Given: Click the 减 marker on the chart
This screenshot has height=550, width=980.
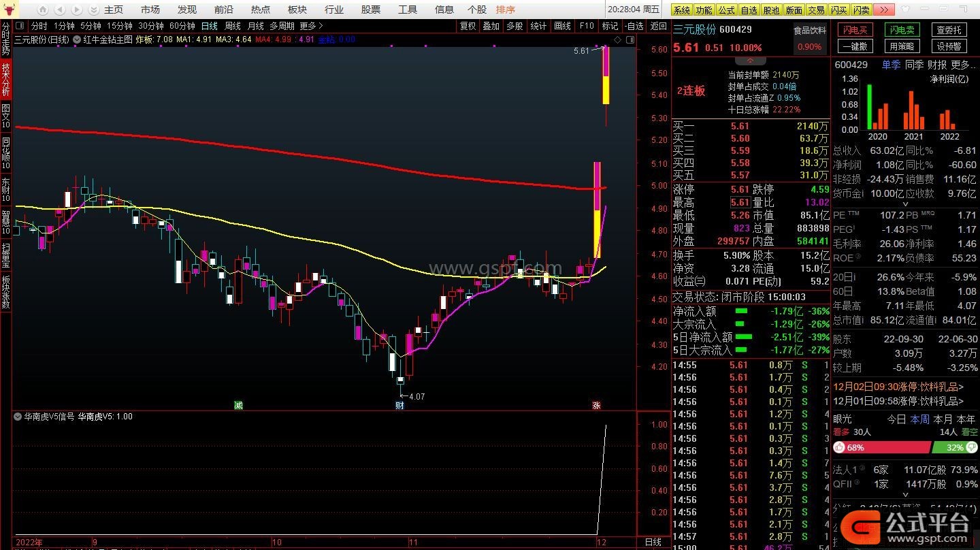Looking at the screenshot, I should click(238, 405).
